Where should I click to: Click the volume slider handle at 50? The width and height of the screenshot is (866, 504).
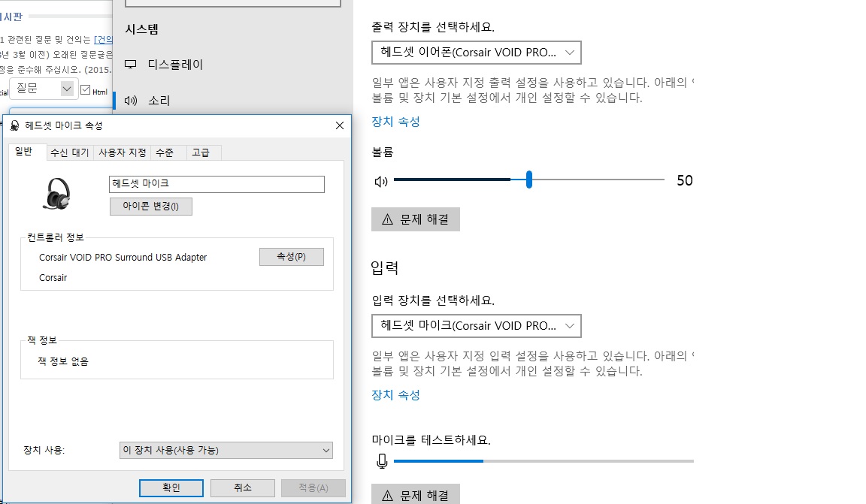click(529, 180)
